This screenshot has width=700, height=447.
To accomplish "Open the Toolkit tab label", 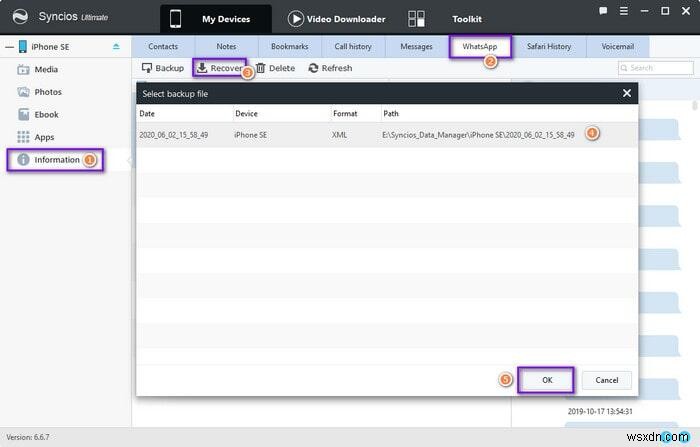I will 467,19.
